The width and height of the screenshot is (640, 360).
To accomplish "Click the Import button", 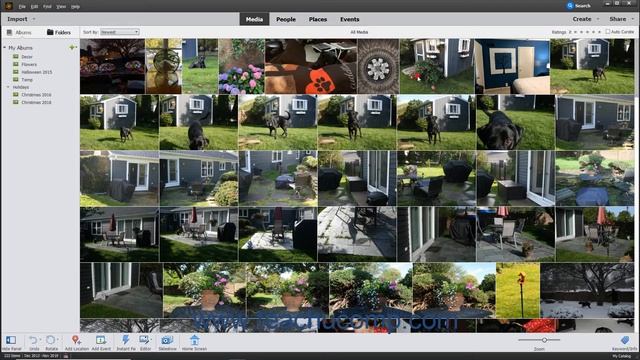I will tap(17, 19).
